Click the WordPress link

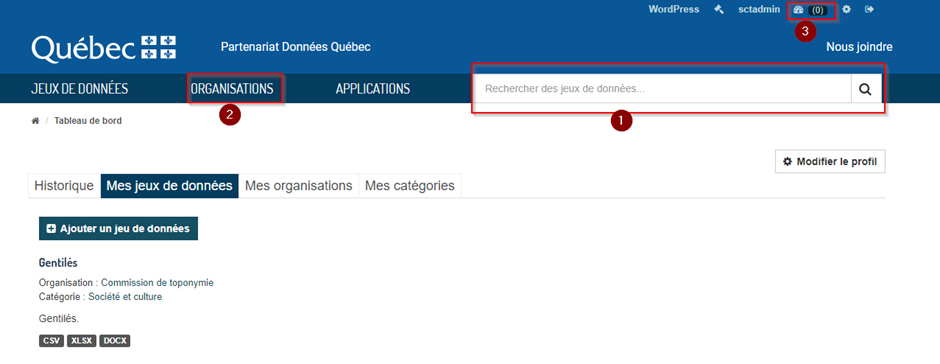pyautogui.click(x=674, y=10)
